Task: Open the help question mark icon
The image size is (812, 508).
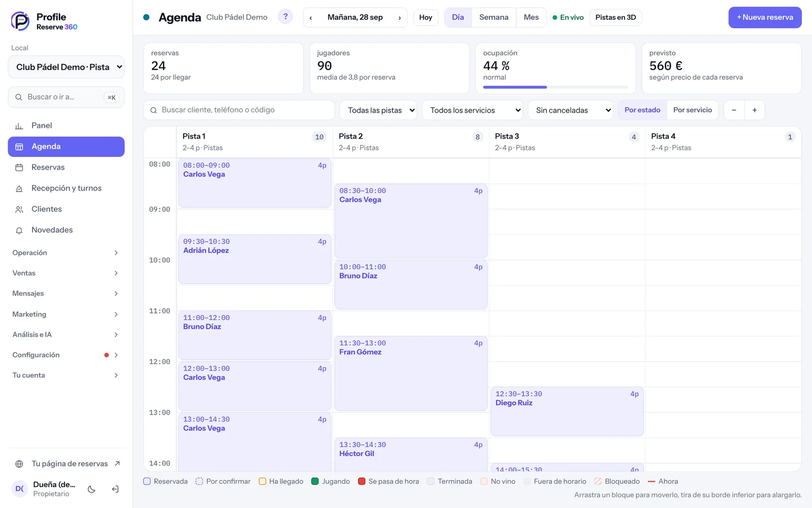Action: 285,17
